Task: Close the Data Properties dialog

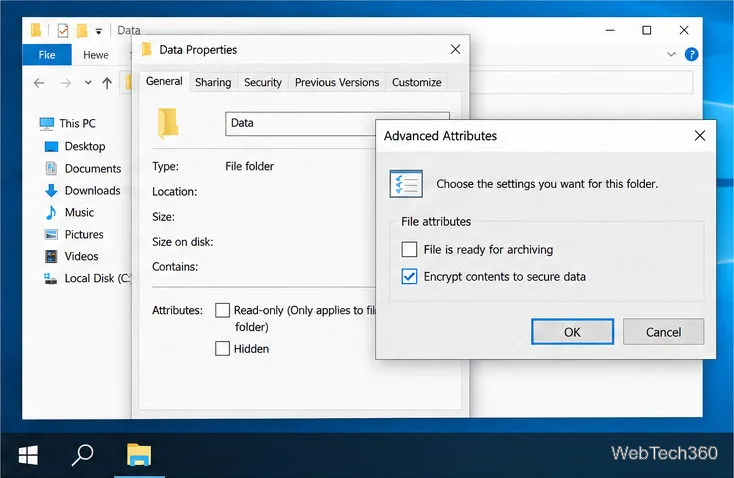Action: pyautogui.click(x=455, y=49)
